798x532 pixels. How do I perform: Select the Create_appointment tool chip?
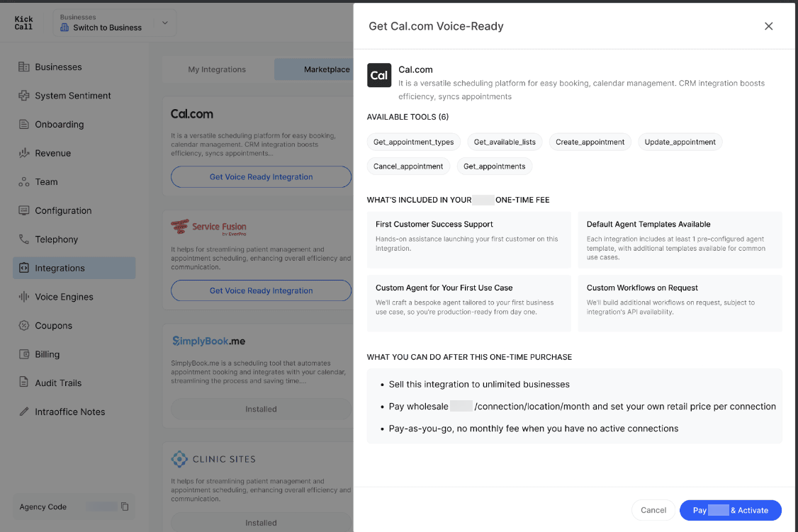(x=590, y=142)
